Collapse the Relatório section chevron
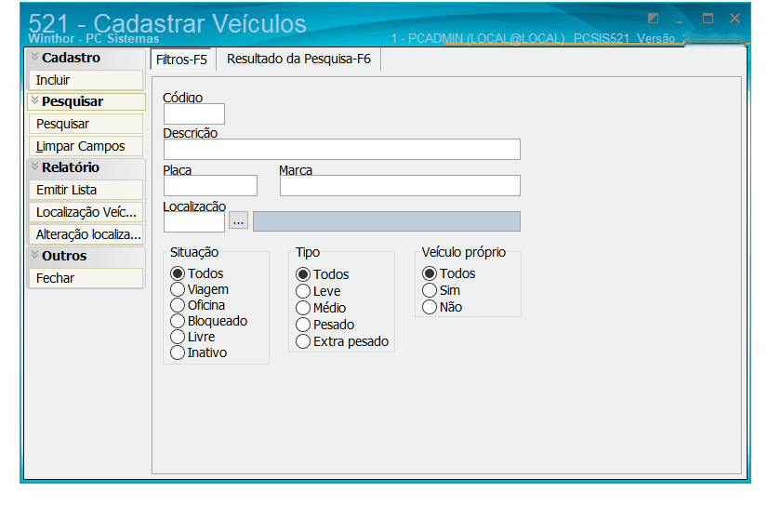 34,166
